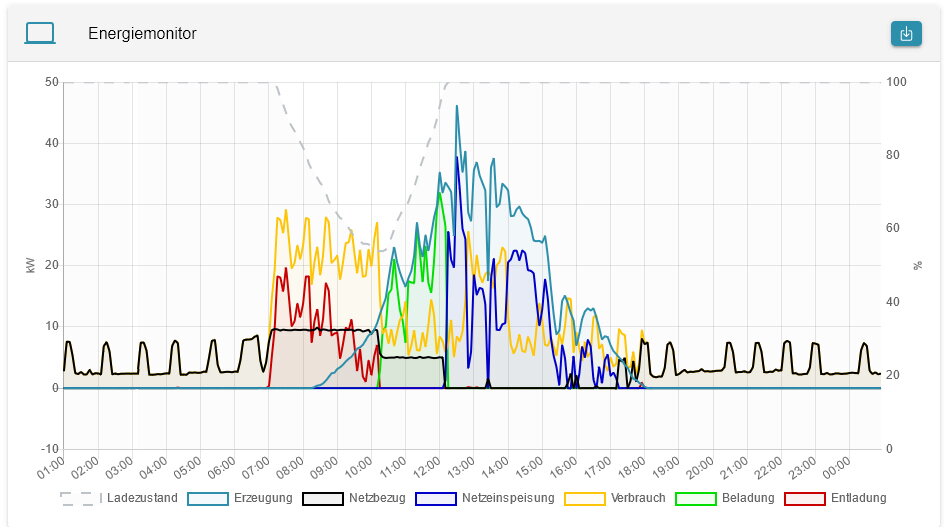Click the 80 value on percent axis
946x529 pixels.
click(892, 155)
